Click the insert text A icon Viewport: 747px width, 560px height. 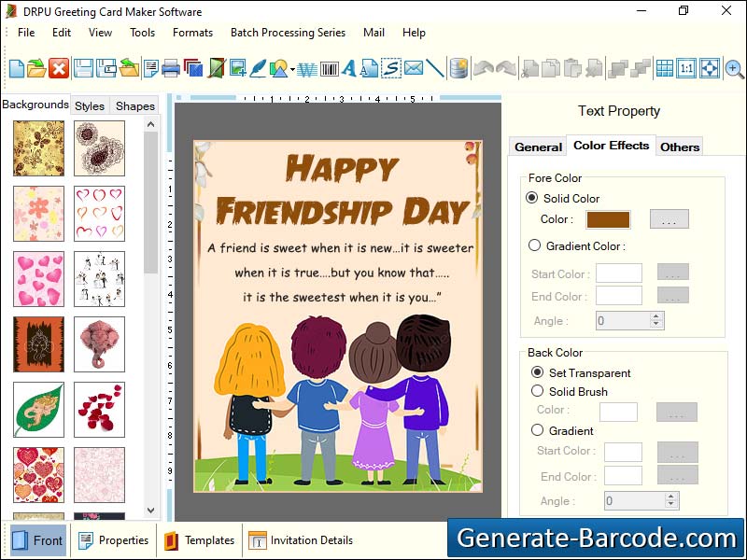(x=347, y=68)
